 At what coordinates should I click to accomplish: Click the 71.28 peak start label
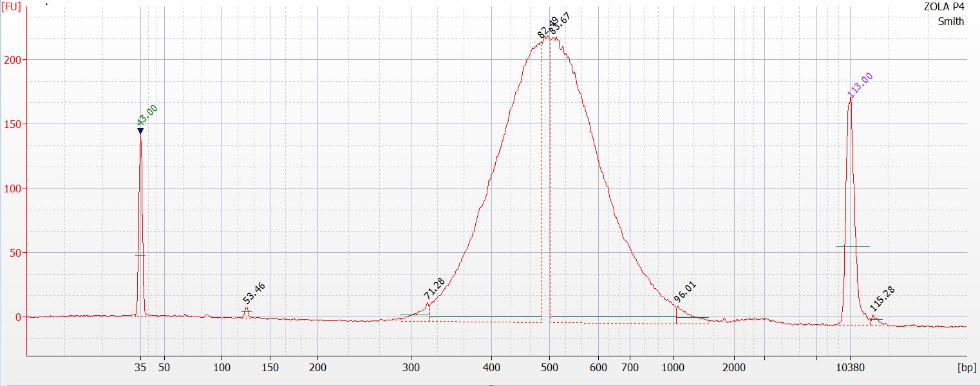[435, 290]
